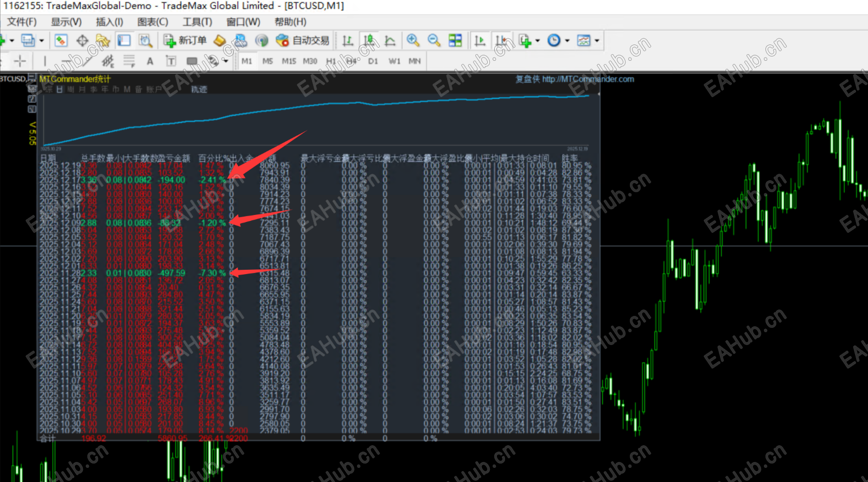The image size is (868, 482).
Task: Toggle 自动交易 auto trading
Action: pos(302,41)
